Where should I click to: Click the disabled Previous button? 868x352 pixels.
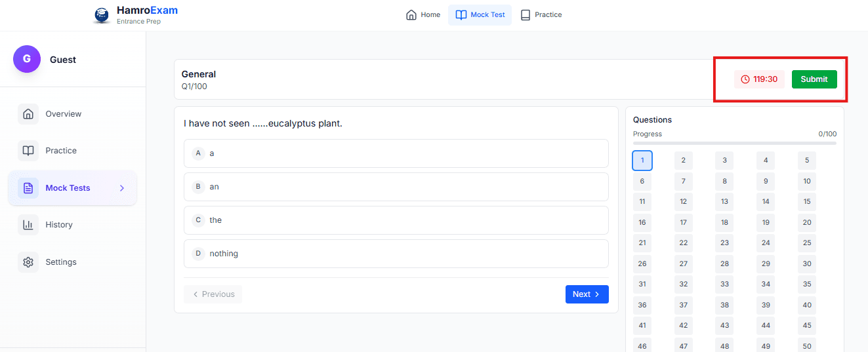[213, 294]
